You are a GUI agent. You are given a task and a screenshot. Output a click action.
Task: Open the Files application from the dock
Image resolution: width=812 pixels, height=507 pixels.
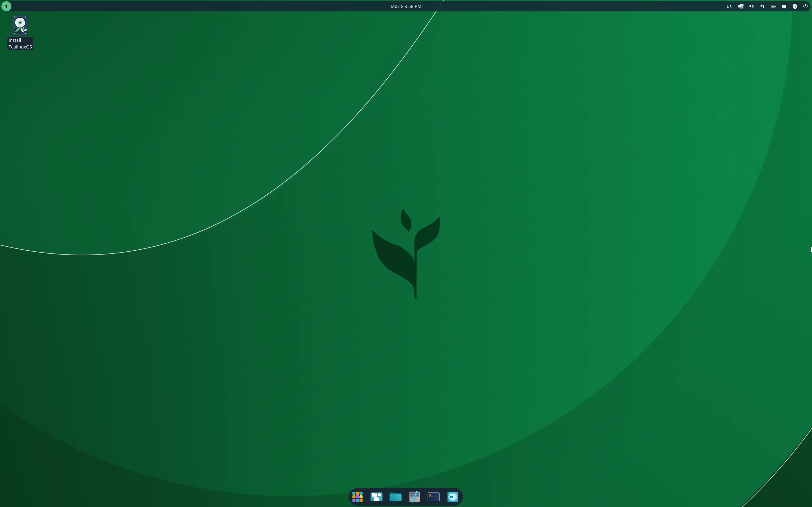[x=395, y=497]
